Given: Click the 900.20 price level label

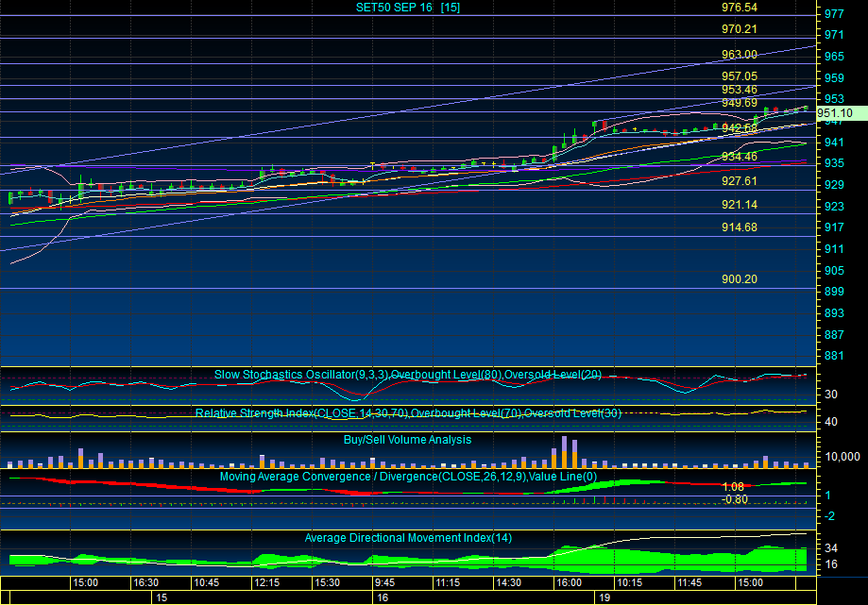Looking at the screenshot, I should pos(739,279).
